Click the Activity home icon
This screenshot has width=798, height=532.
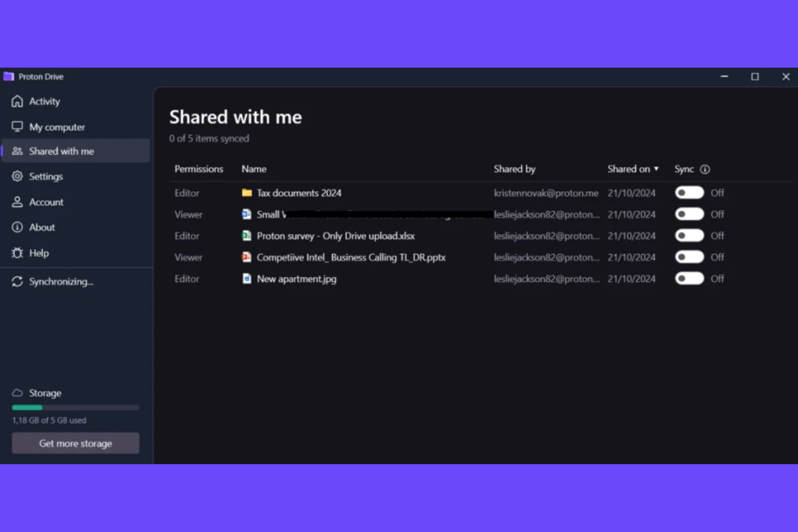click(17, 101)
